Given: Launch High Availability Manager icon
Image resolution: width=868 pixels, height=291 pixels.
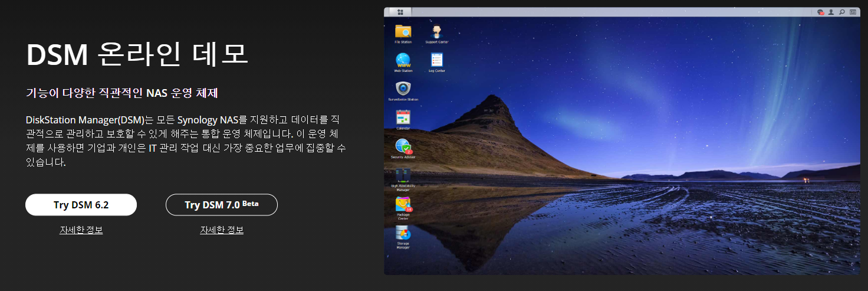Looking at the screenshot, I should pos(403,178).
